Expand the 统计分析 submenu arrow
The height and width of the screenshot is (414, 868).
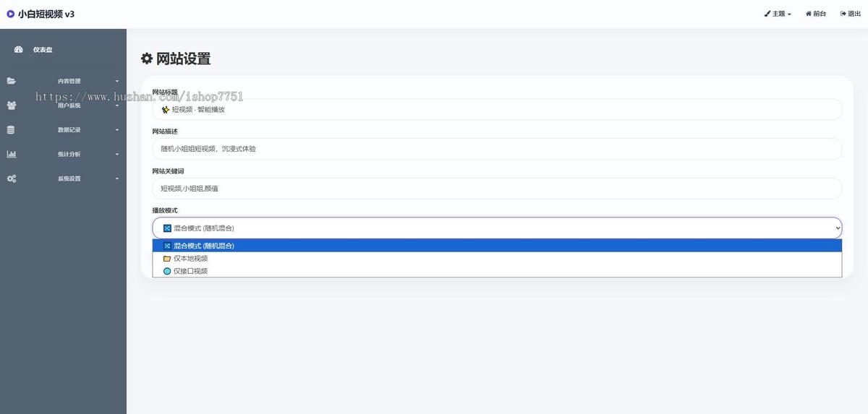click(117, 154)
